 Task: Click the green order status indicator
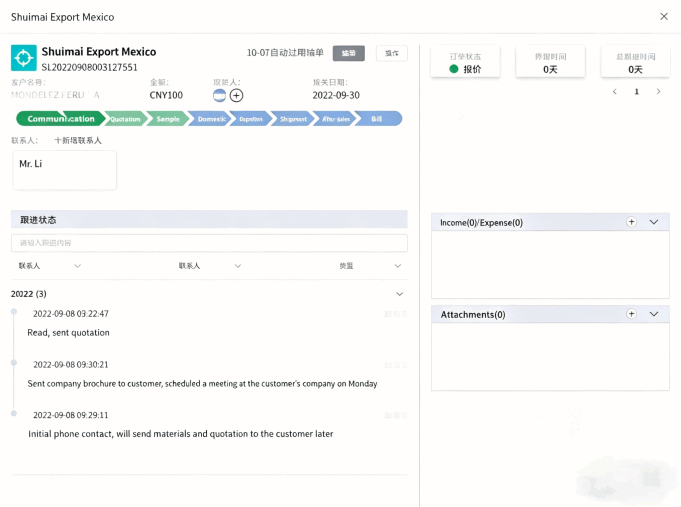[454, 70]
